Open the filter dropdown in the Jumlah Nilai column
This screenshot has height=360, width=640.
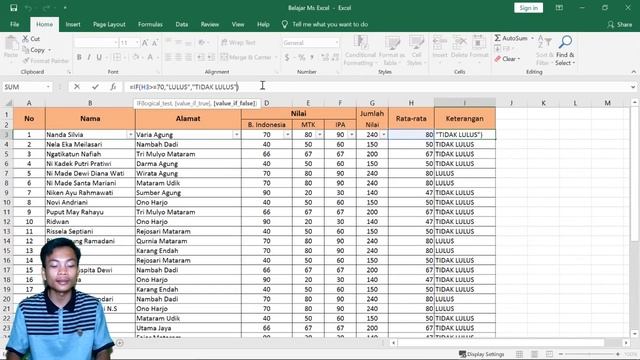click(x=384, y=135)
